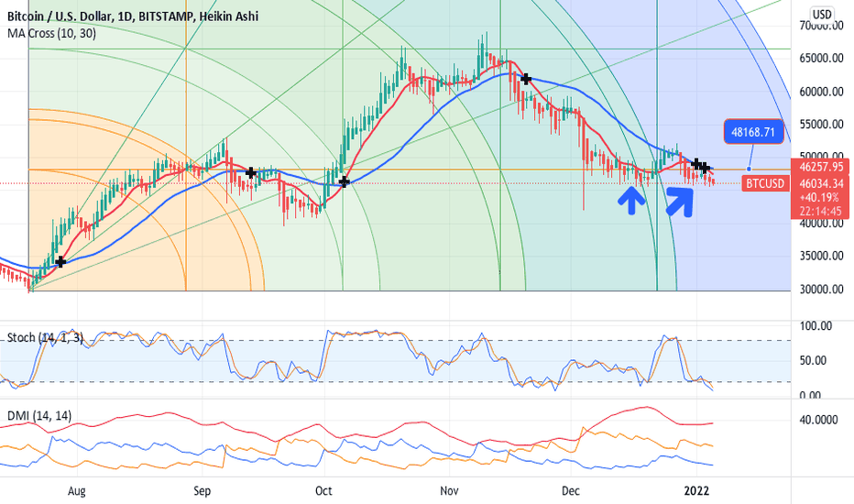Viewport: 854px width, 504px height.
Task: Click the Nov label on time axis
Action: (x=449, y=491)
